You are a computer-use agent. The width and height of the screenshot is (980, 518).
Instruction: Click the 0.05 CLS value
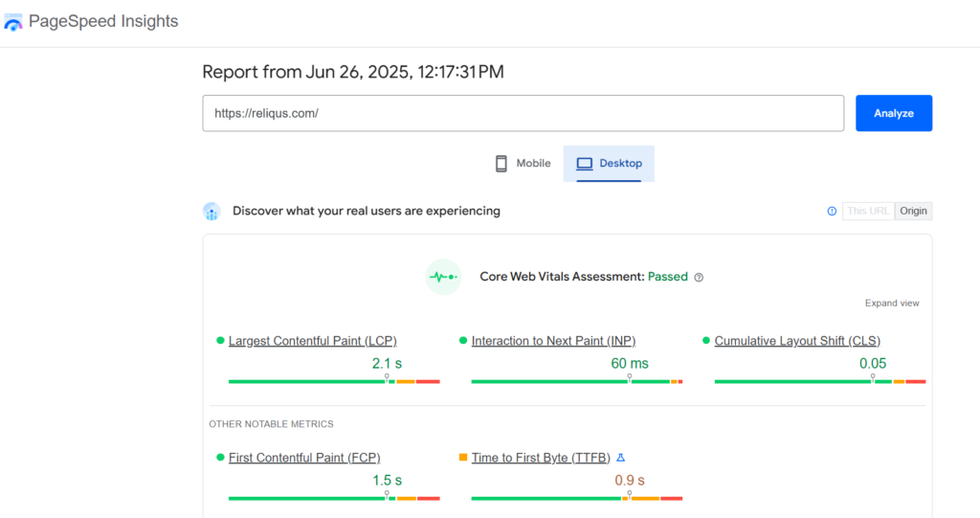point(873,364)
